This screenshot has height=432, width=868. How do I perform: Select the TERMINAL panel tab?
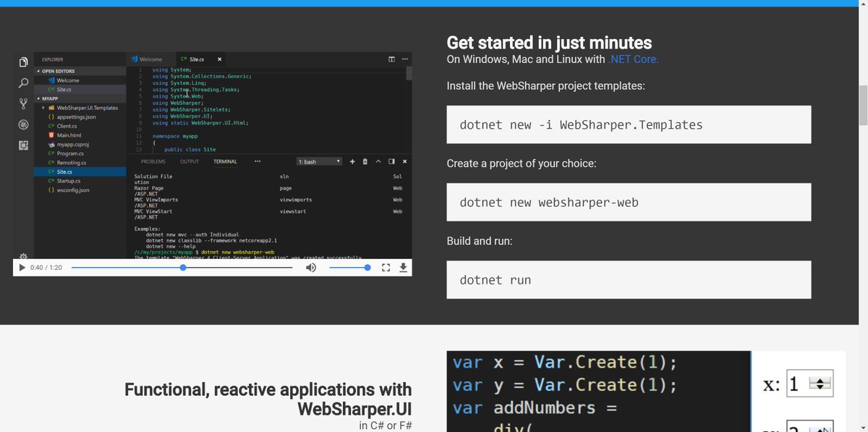(225, 161)
